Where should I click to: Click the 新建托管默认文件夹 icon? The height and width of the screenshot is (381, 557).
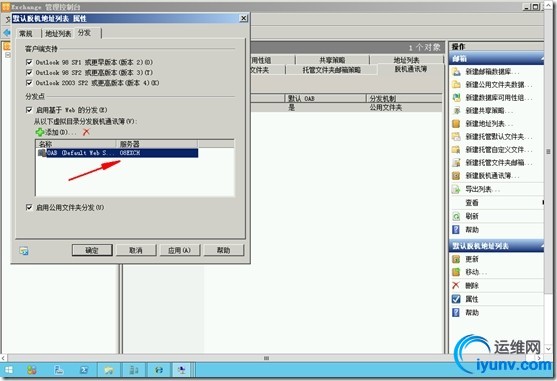pyautogui.click(x=456, y=136)
